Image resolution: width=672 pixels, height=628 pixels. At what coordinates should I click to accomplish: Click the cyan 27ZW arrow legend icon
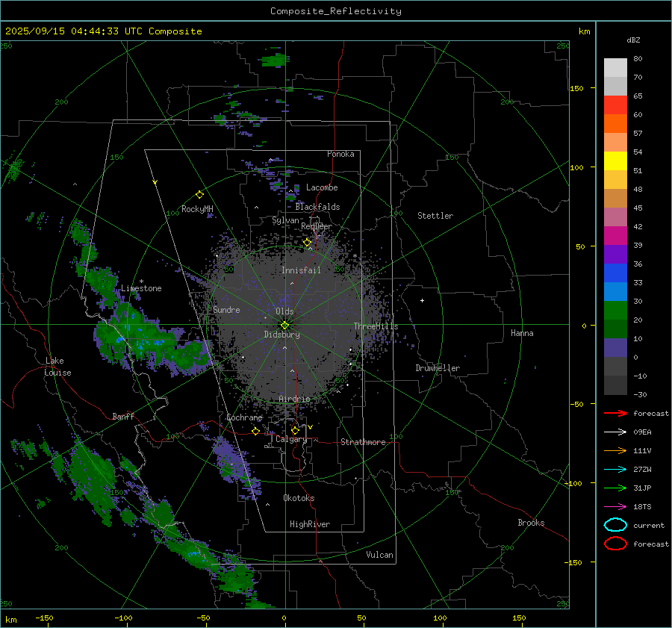pos(615,470)
